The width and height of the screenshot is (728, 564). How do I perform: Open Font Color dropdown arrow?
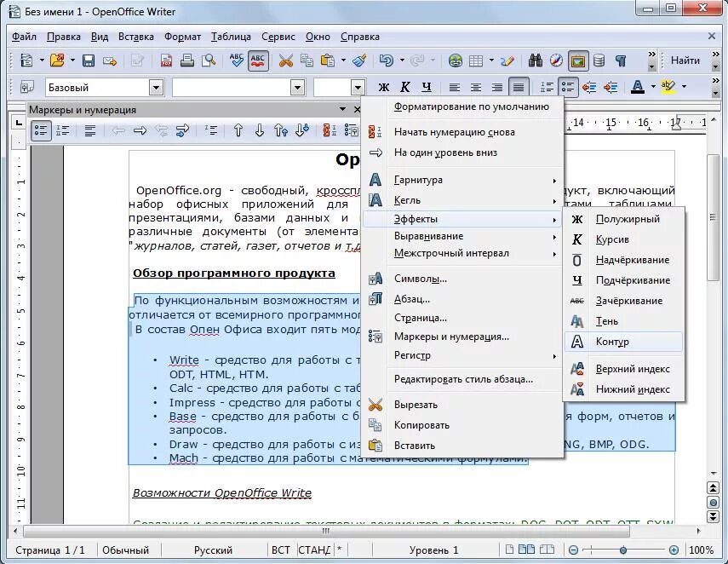[653, 87]
